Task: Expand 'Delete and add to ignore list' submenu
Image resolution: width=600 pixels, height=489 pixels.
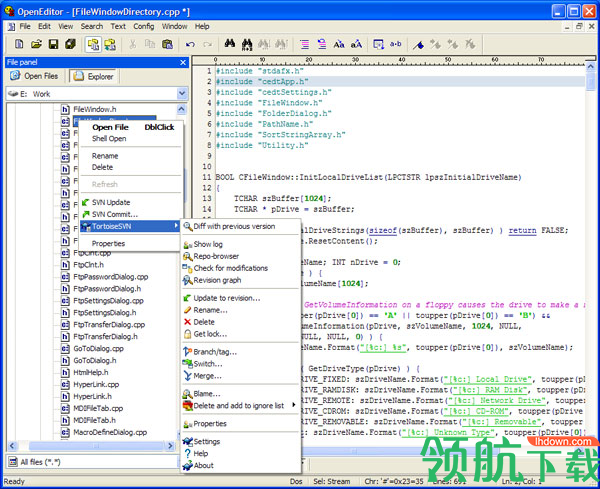Action: click(x=239, y=406)
